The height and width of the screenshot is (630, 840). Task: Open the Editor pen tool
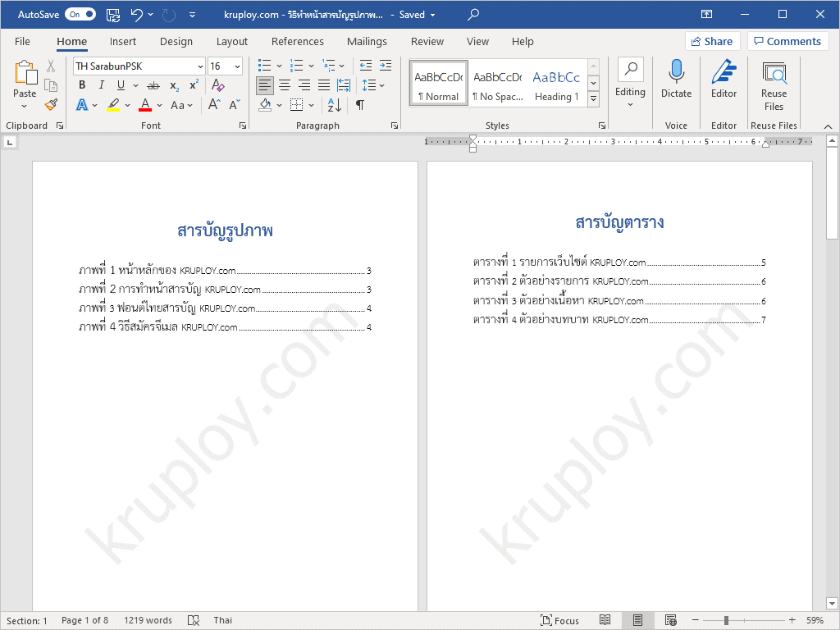724,79
